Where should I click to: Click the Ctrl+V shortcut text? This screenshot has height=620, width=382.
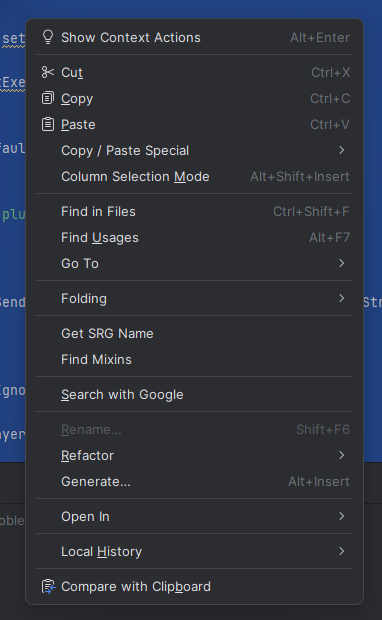(330, 125)
